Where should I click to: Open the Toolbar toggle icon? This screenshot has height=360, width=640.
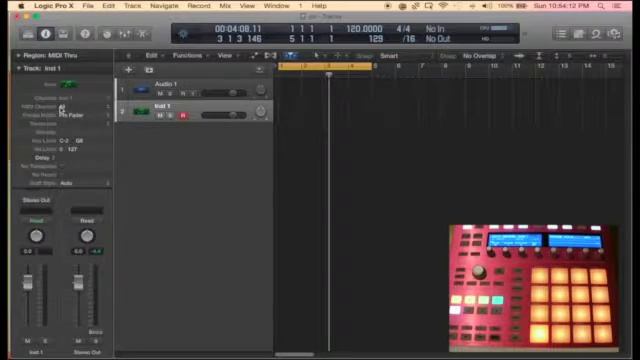click(63, 34)
